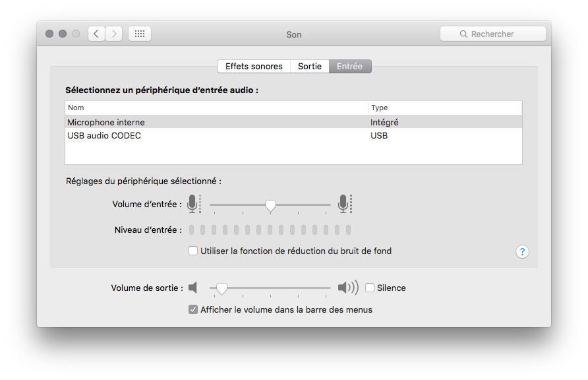Screen dimensions: 588x380
Task: Click the Rechercher search field
Action: (x=493, y=34)
